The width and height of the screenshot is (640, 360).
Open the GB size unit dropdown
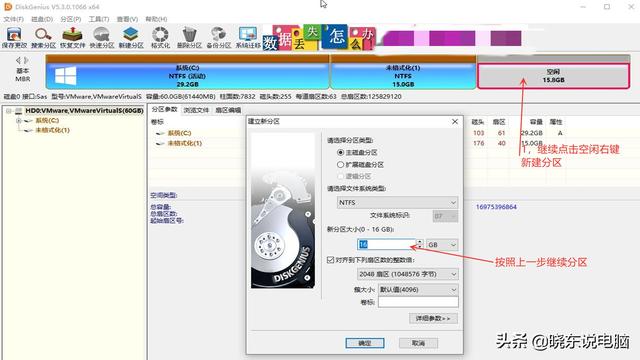click(x=442, y=244)
